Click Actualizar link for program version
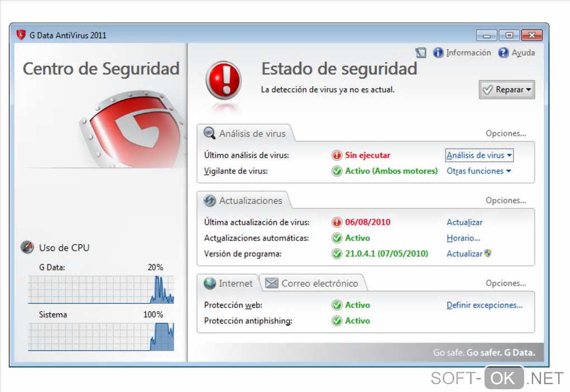The width and height of the screenshot is (570, 392). 464,254
